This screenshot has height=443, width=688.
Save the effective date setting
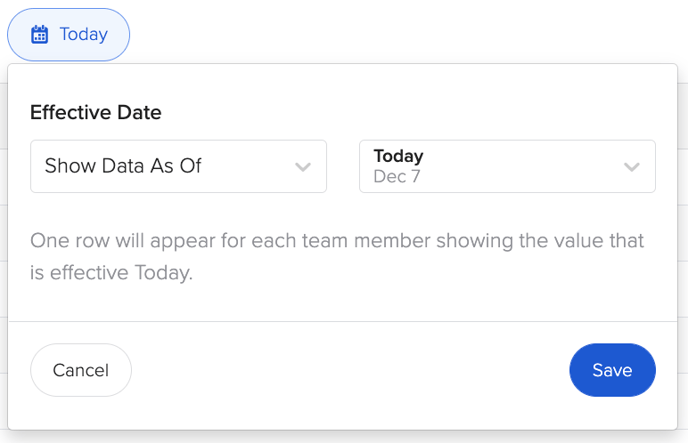click(x=613, y=370)
